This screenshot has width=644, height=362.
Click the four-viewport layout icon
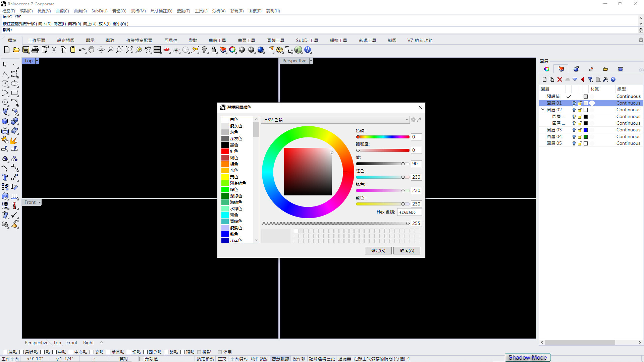tap(157, 50)
